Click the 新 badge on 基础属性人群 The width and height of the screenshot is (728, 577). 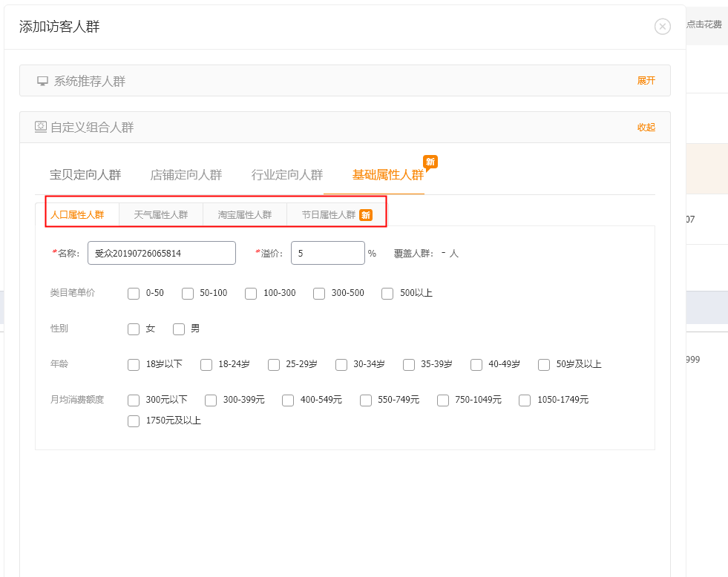pyautogui.click(x=430, y=162)
